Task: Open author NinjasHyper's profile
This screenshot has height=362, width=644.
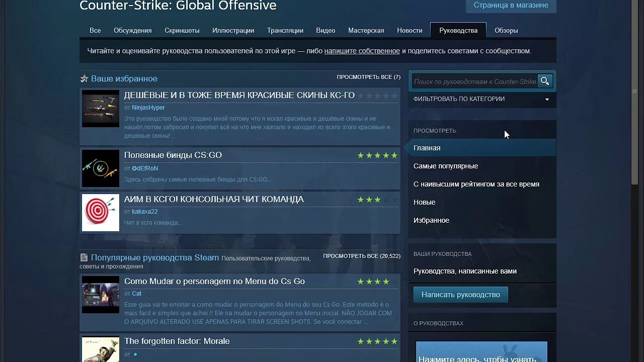Action: coord(148,108)
